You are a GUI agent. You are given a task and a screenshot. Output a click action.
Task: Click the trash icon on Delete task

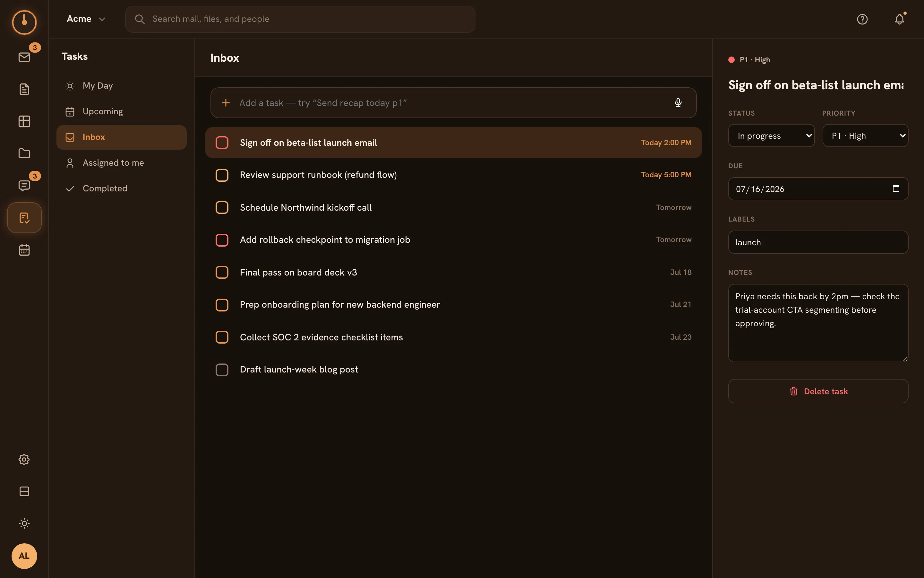[793, 391]
